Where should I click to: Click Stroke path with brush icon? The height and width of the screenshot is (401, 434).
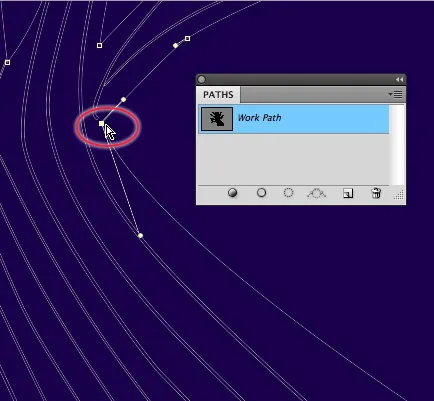[x=261, y=193]
